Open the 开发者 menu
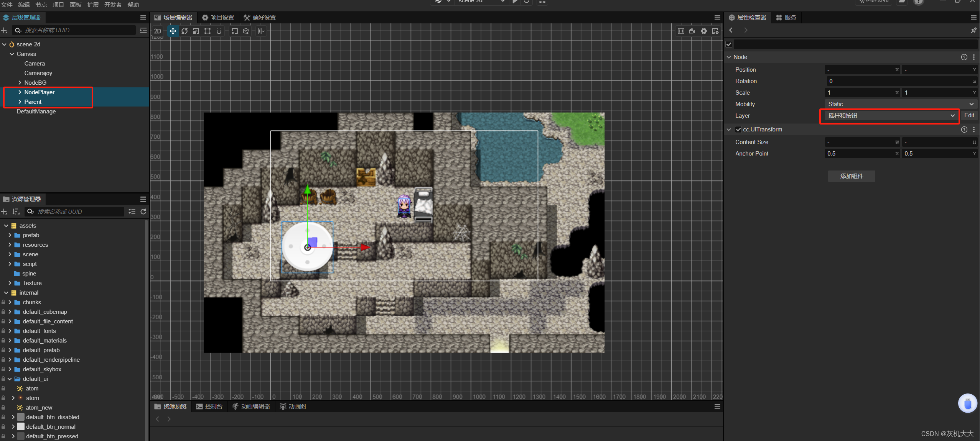 (x=113, y=5)
